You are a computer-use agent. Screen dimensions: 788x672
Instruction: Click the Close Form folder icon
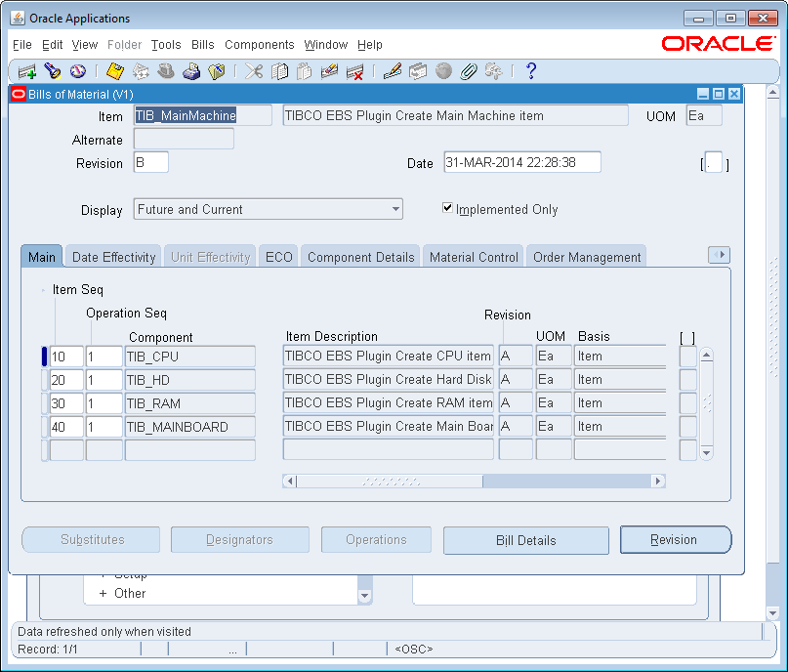[217, 71]
